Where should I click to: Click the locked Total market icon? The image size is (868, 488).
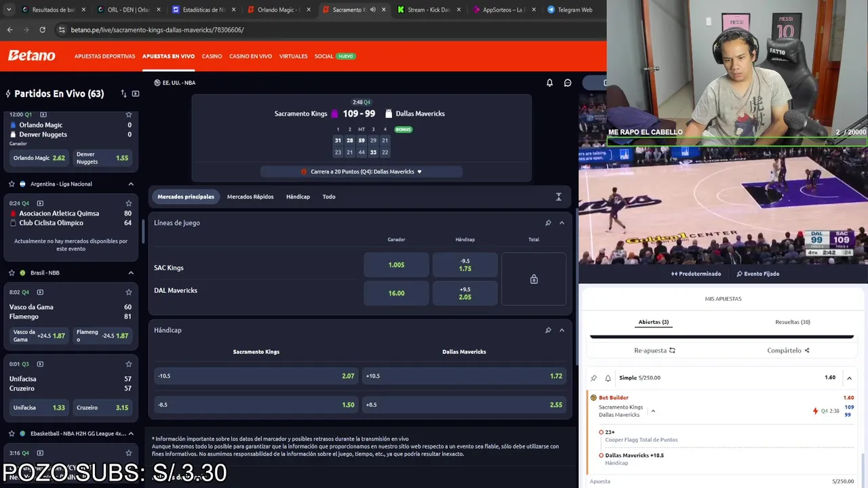(534, 279)
